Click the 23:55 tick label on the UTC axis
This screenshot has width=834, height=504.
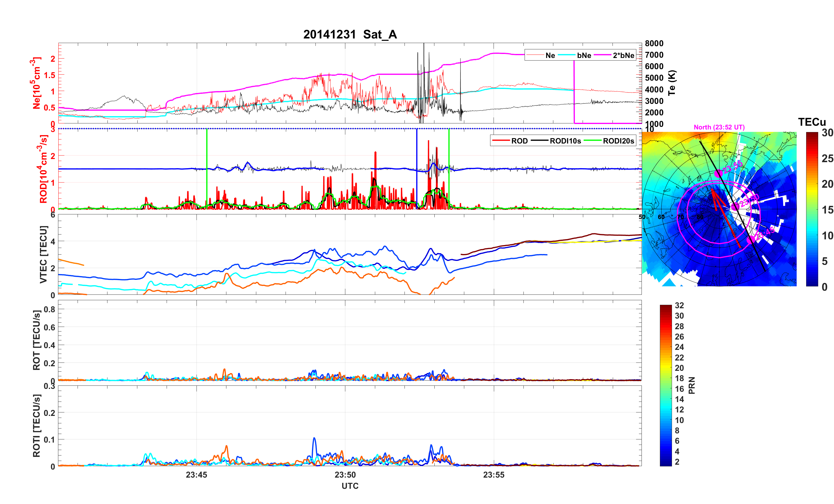tap(494, 474)
